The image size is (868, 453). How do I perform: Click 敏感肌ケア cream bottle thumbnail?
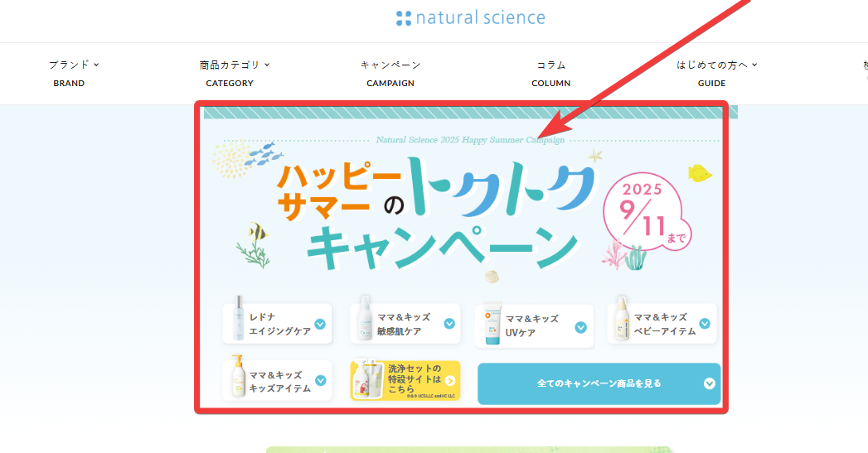pyautogui.click(x=365, y=318)
